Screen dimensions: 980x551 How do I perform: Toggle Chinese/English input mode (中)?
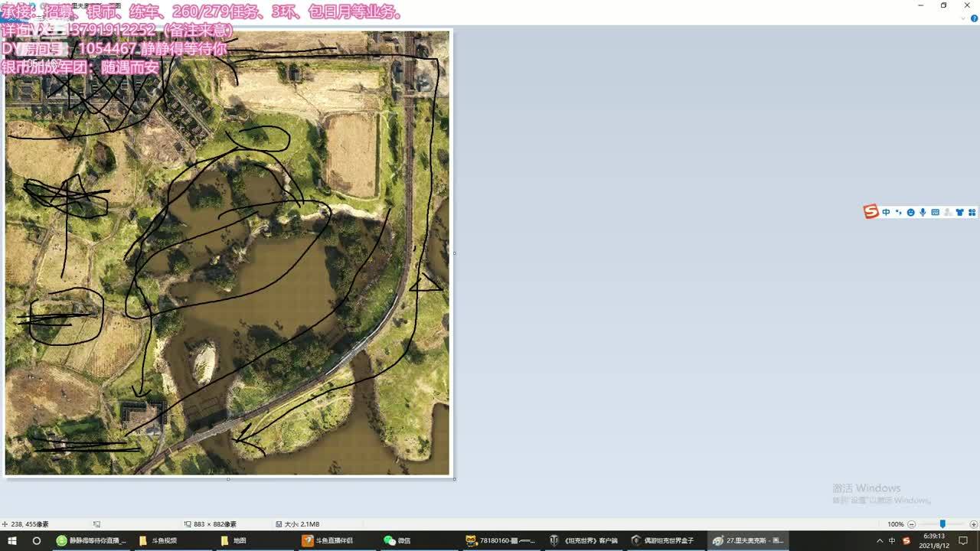click(886, 212)
